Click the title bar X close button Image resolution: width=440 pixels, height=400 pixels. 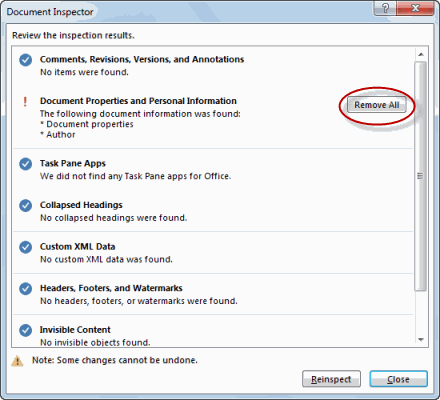point(415,8)
